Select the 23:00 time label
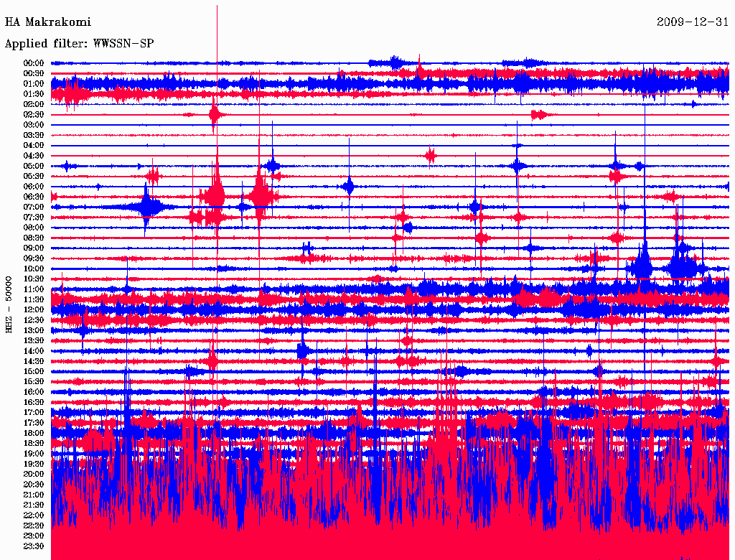 point(34,536)
